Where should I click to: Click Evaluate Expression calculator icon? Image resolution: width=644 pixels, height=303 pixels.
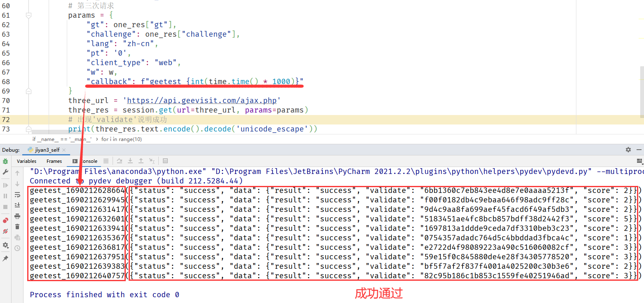click(x=165, y=161)
